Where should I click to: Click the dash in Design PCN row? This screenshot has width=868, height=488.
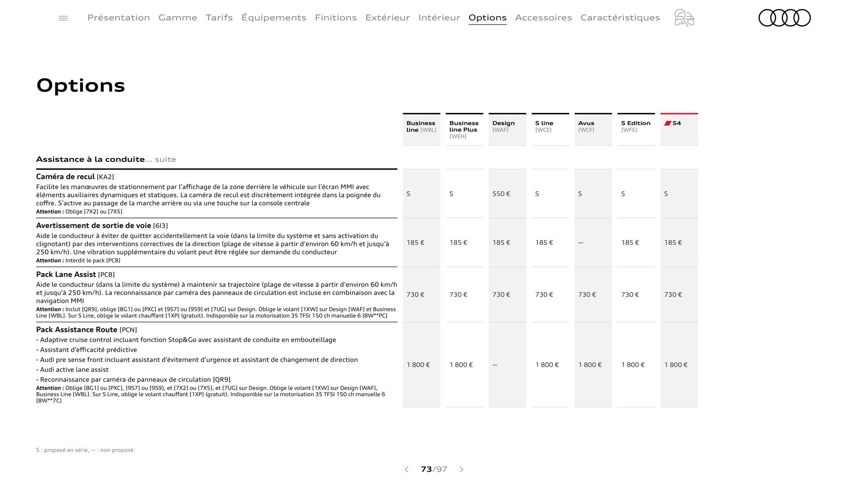tap(495, 365)
